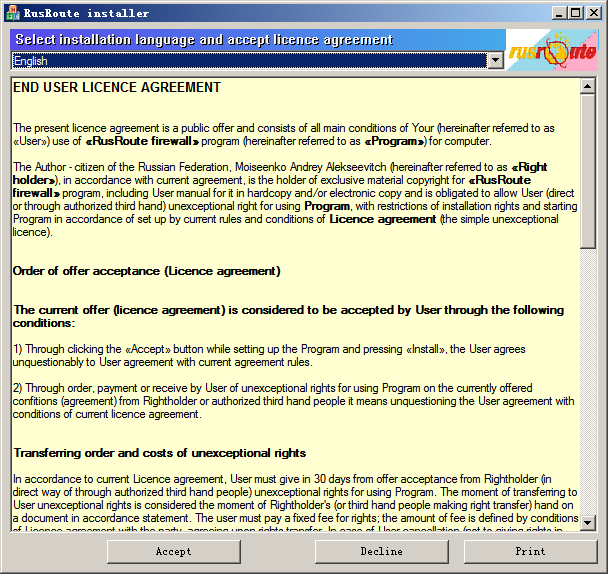Minimize the installer window
608x574 pixels.
560,13
